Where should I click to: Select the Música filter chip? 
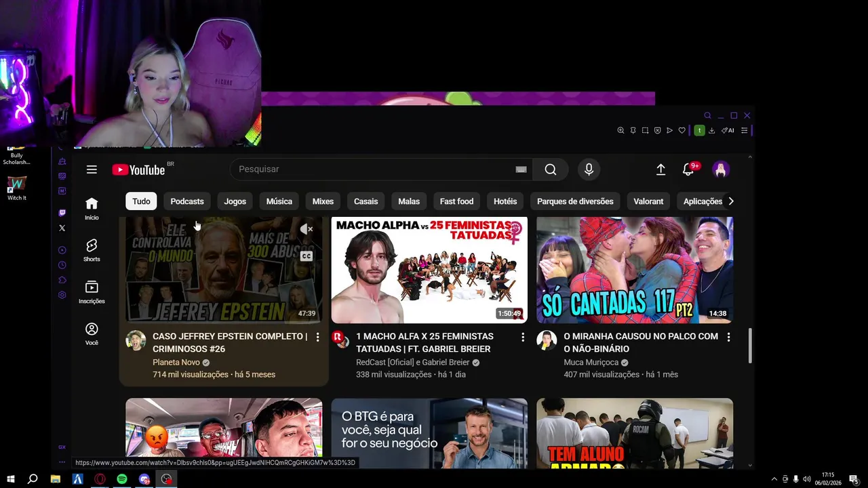point(279,201)
